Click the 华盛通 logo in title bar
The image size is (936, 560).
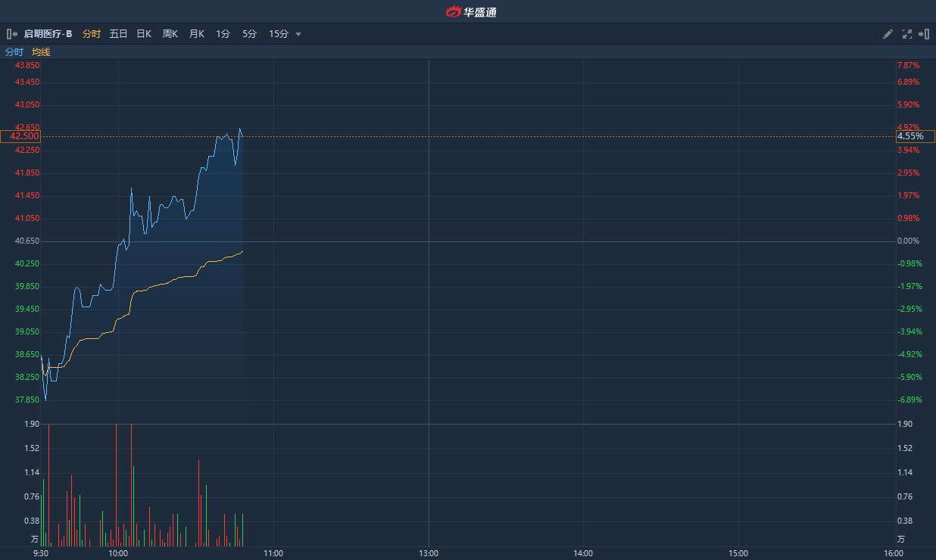pos(471,11)
